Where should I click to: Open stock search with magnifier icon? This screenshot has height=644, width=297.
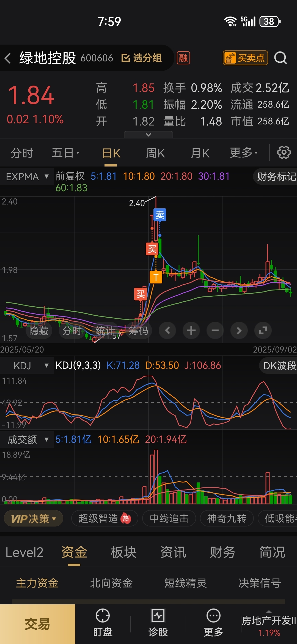(x=280, y=58)
